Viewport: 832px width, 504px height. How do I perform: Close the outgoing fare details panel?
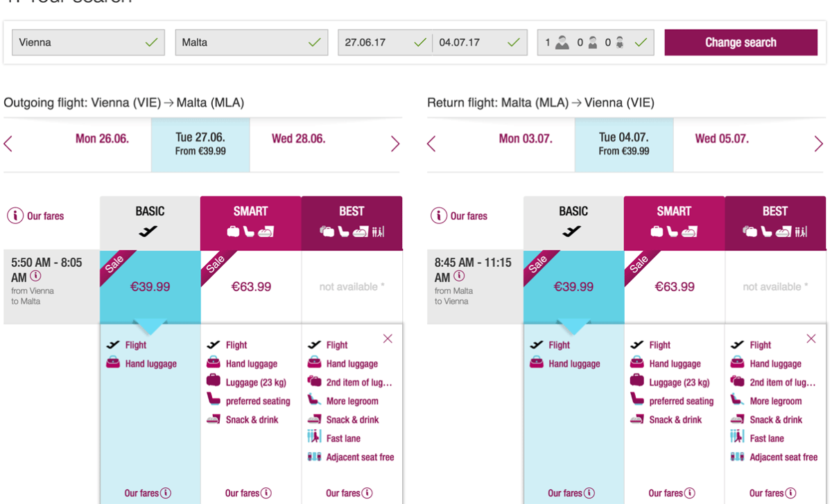click(388, 338)
